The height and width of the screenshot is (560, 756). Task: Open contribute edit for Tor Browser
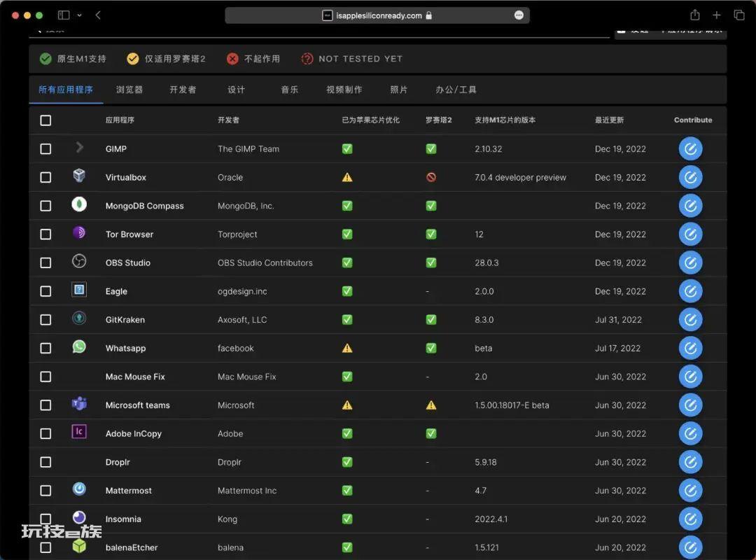[x=690, y=234]
